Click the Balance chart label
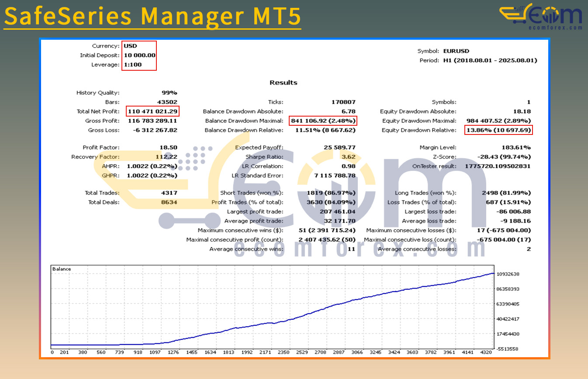The image size is (588, 379). (62, 269)
